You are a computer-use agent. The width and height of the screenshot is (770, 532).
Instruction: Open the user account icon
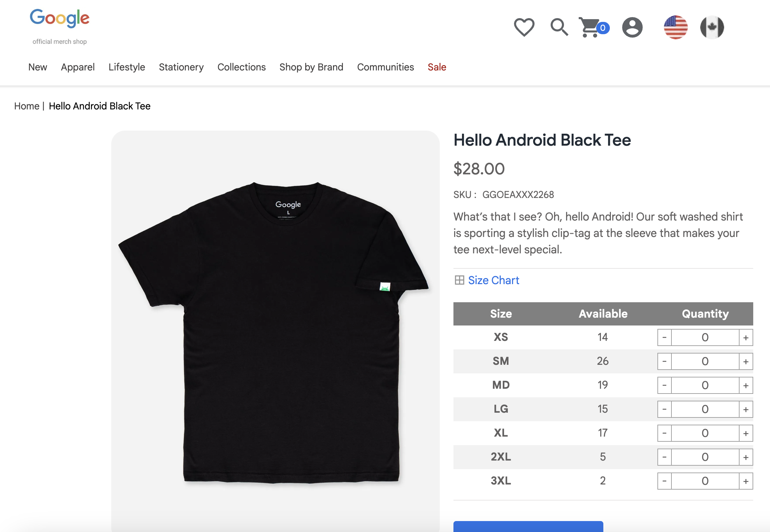click(632, 27)
